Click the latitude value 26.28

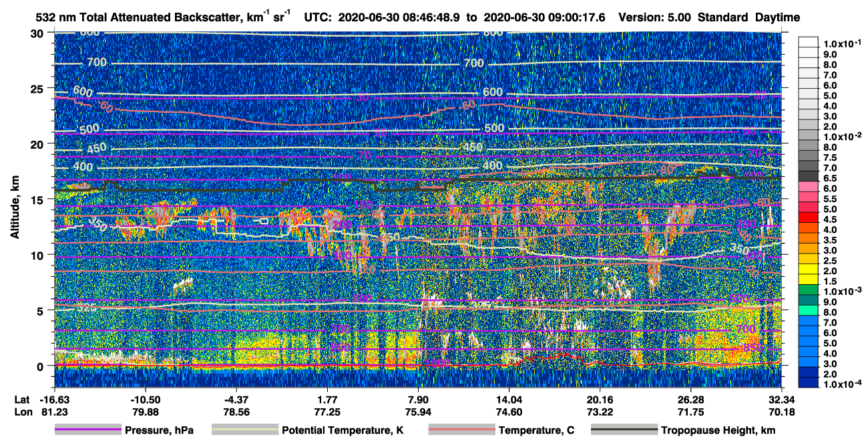point(691,400)
